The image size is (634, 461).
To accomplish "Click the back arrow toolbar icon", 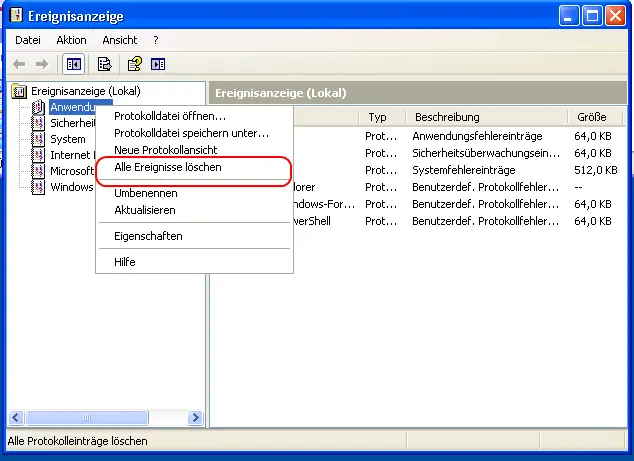I will (19, 64).
